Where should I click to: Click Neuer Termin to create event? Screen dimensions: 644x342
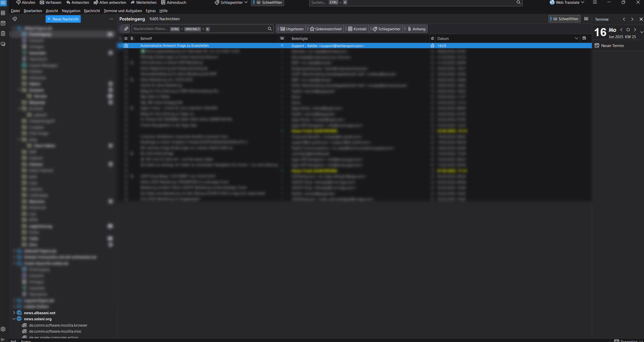[x=609, y=46]
